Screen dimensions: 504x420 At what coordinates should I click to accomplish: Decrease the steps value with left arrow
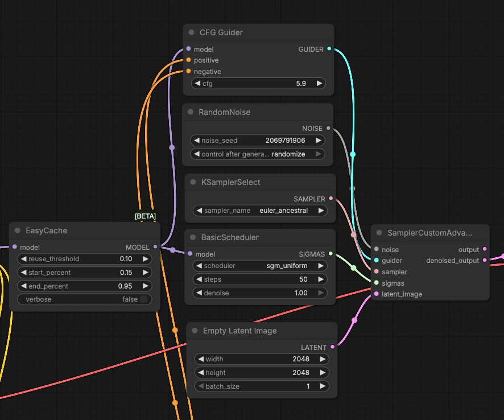tap(199, 279)
